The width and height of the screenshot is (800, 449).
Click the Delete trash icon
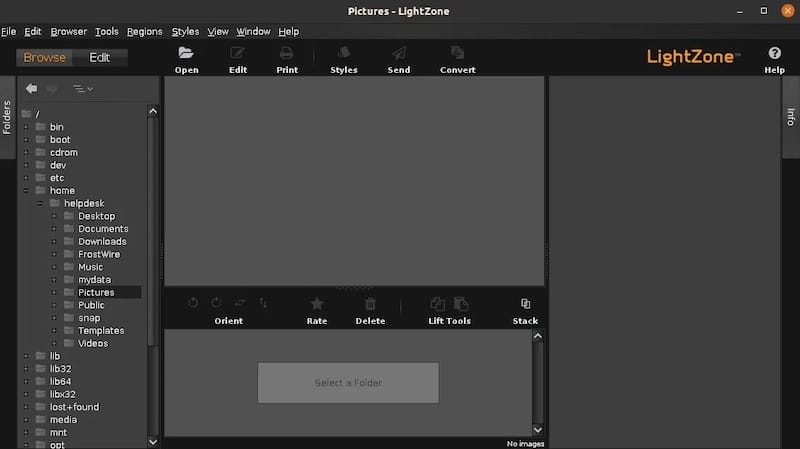[x=370, y=304]
